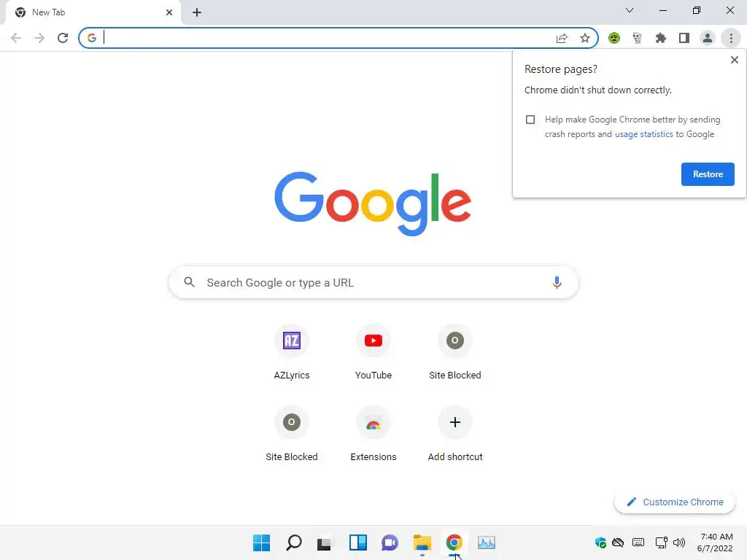Click the browser Forward arrow
Screen dimensions: 747x560
click(x=39, y=38)
